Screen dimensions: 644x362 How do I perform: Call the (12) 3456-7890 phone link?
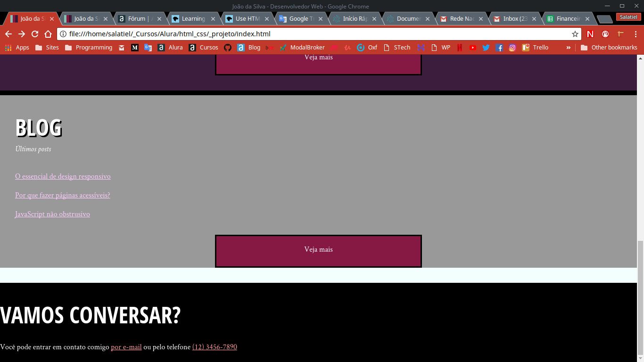click(x=215, y=347)
